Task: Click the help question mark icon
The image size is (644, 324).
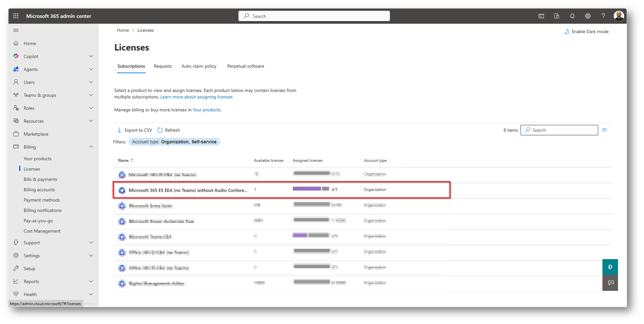Action: [603, 16]
